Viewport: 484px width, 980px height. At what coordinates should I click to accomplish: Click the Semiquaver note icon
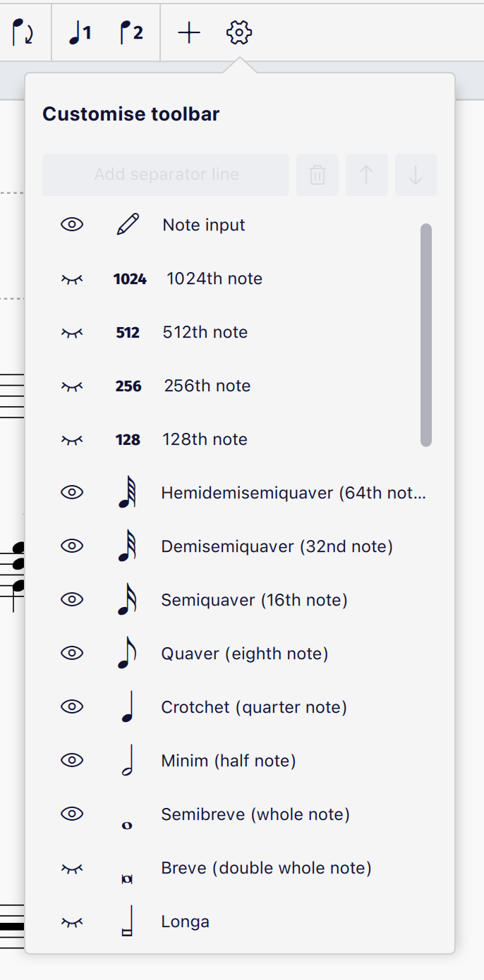click(127, 599)
